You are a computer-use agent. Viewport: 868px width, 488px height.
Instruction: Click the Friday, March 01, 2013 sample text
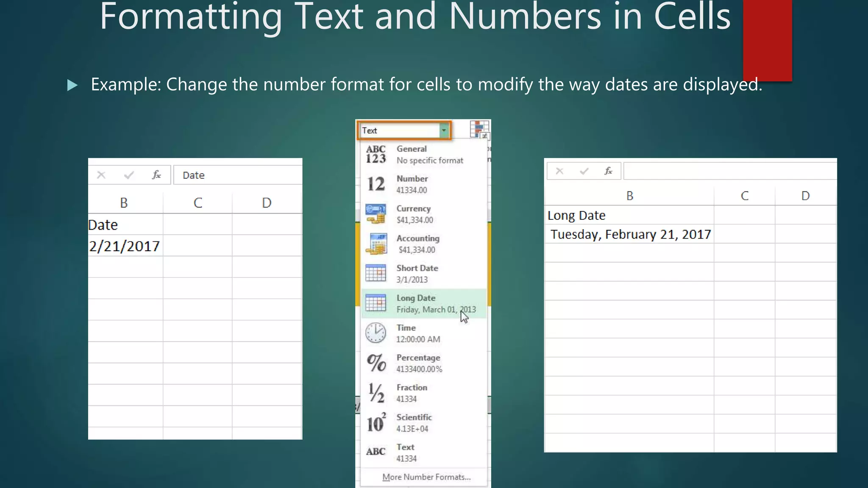pyautogui.click(x=436, y=310)
